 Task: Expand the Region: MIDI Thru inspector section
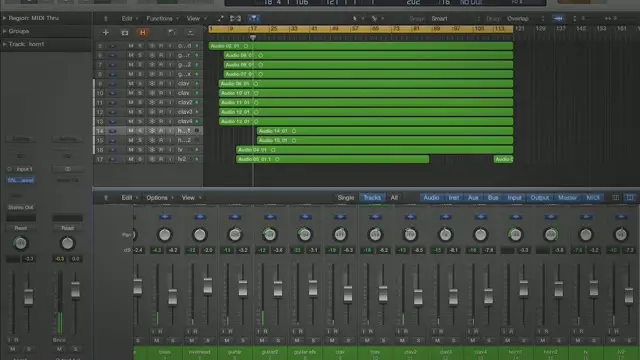4,18
